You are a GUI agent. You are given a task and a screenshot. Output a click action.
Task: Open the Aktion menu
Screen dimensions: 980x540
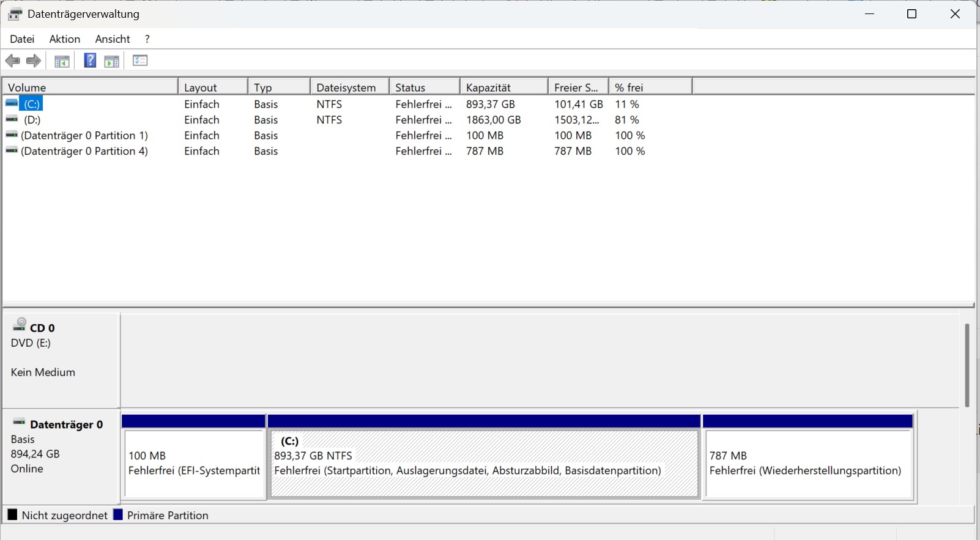click(65, 39)
